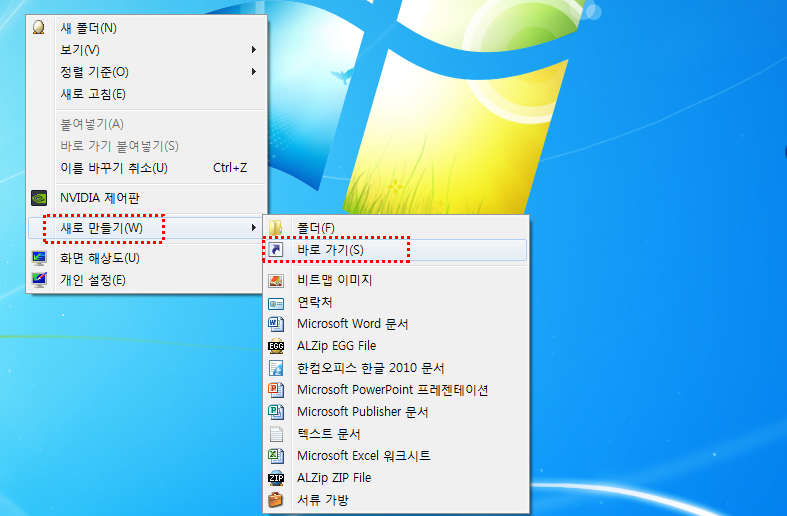The image size is (787, 516).
Task: Click the folder icon next to 폴더(F)
Action: (x=276, y=227)
